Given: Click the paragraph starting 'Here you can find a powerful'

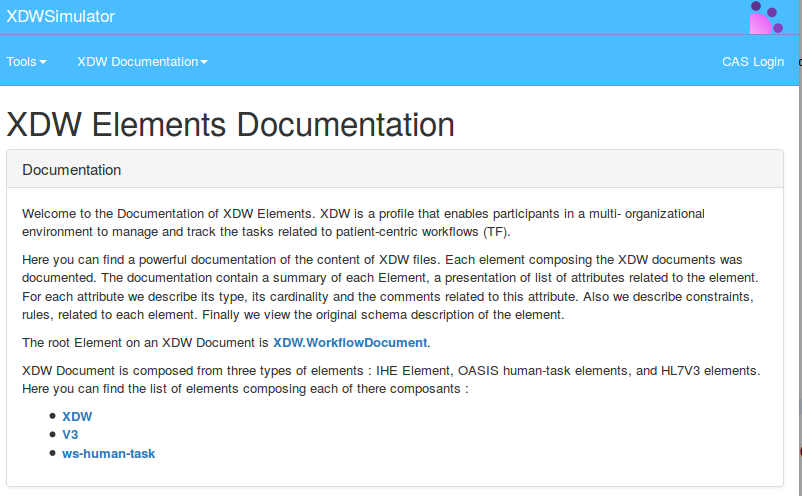Looking at the screenshot, I should [x=390, y=286].
